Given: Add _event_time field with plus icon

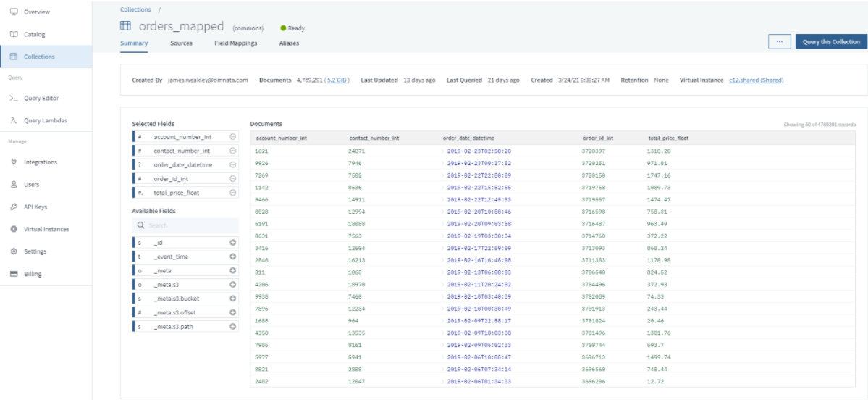Looking at the screenshot, I should (232, 257).
